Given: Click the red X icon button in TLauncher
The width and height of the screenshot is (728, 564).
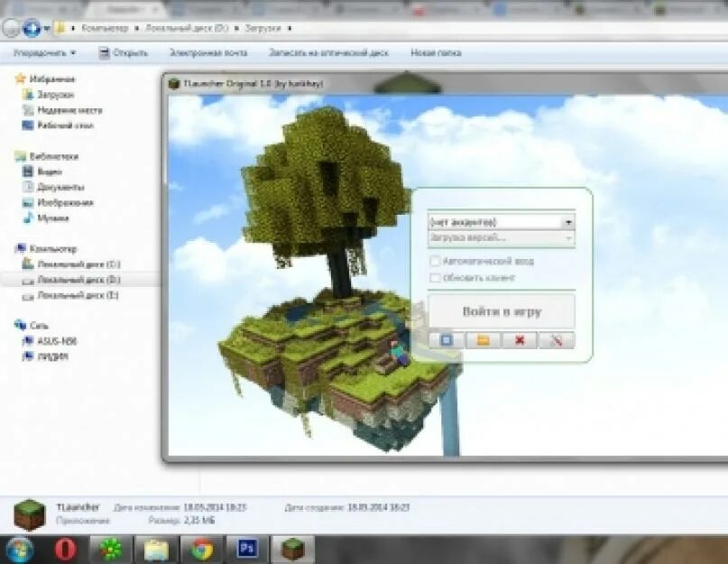Looking at the screenshot, I should point(520,340).
